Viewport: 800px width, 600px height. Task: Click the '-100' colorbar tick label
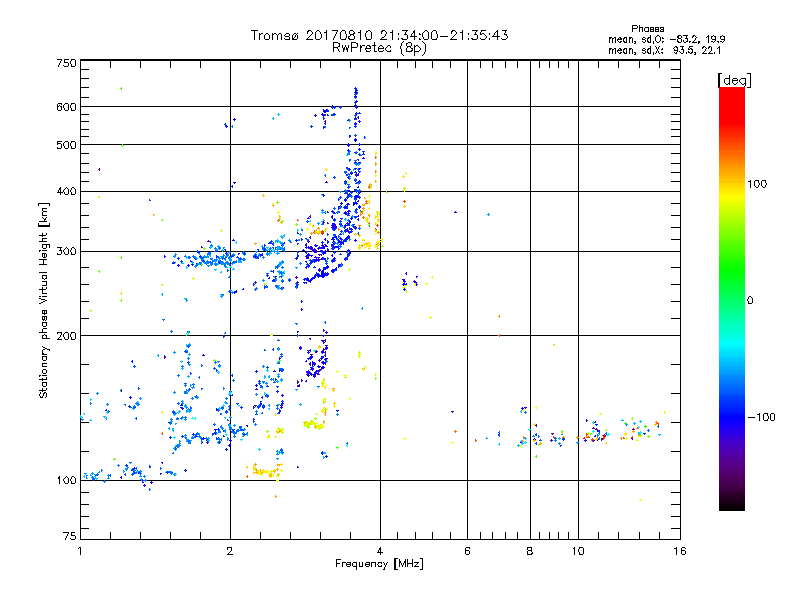click(762, 417)
